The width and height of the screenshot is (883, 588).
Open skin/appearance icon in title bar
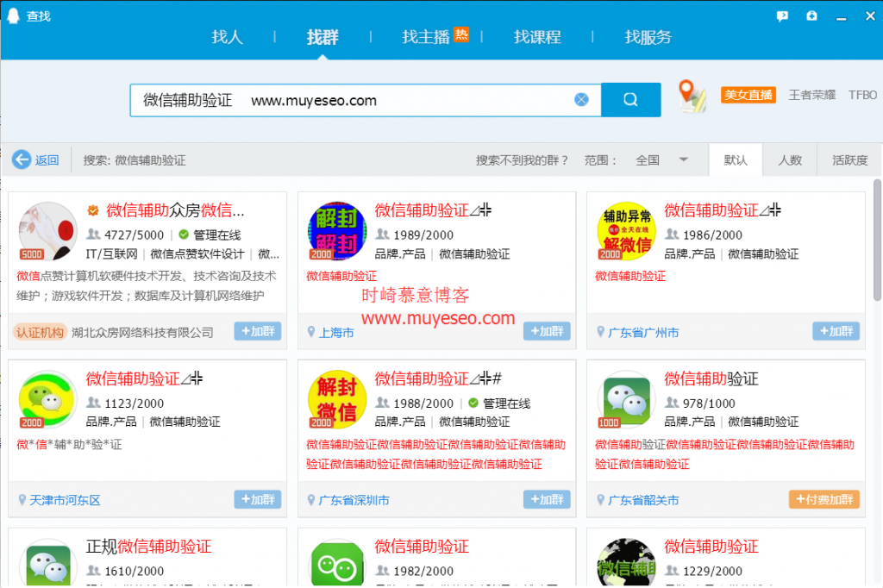tap(811, 16)
